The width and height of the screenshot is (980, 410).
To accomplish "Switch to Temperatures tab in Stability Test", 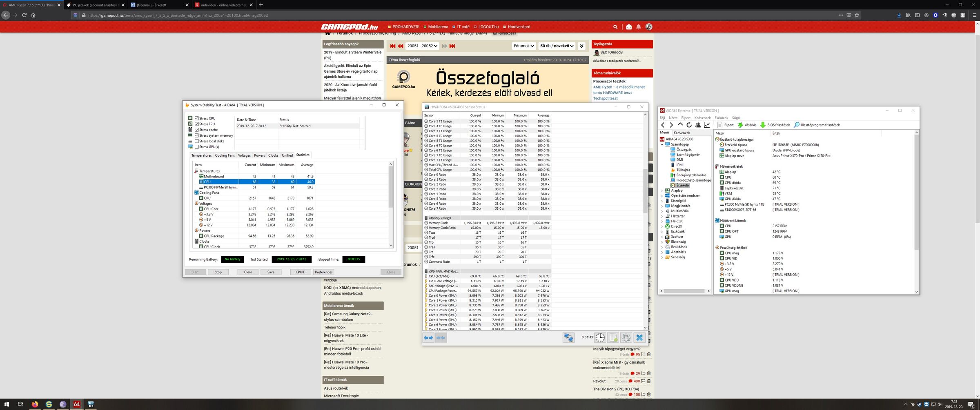I will click(201, 155).
